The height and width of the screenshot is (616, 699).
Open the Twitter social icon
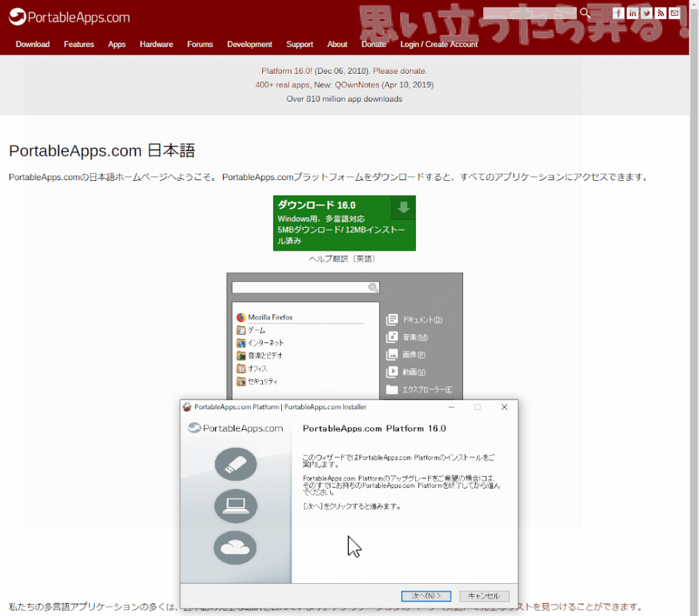click(646, 13)
